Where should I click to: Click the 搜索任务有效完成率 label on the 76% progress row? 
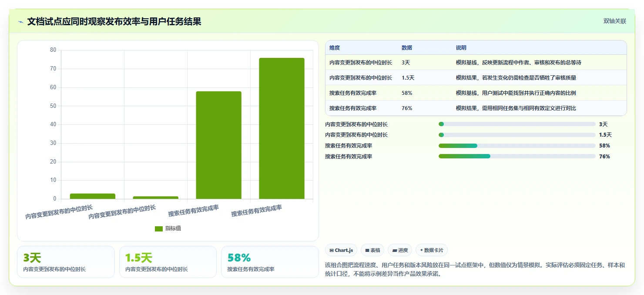[x=349, y=156]
